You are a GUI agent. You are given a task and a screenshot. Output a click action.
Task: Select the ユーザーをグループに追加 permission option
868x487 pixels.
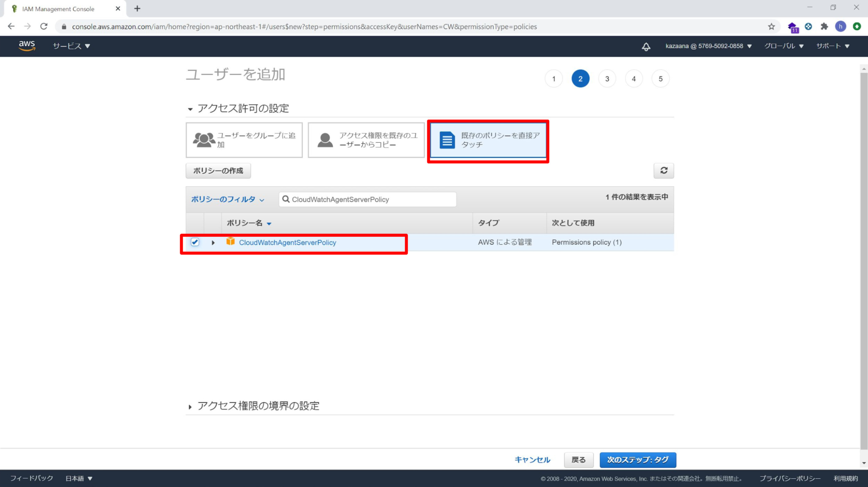(244, 140)
